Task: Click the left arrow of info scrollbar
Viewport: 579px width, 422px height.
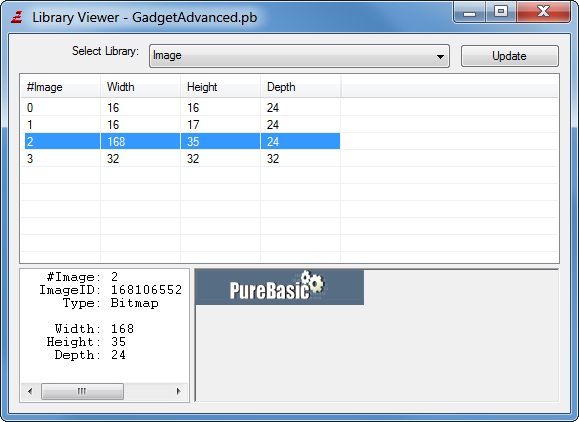Action: tap(30, 391)
